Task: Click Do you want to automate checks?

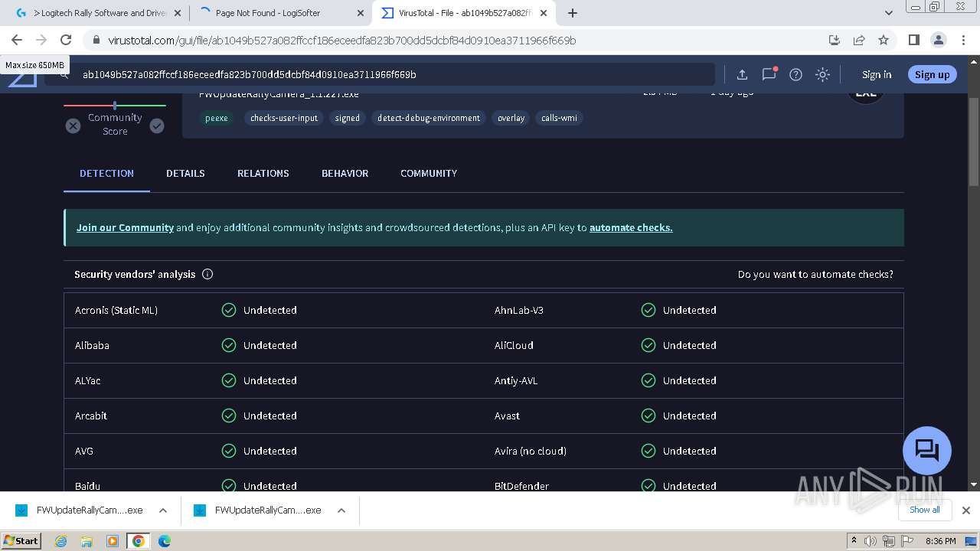Action: pyautogui.click(x=815, y=274)
